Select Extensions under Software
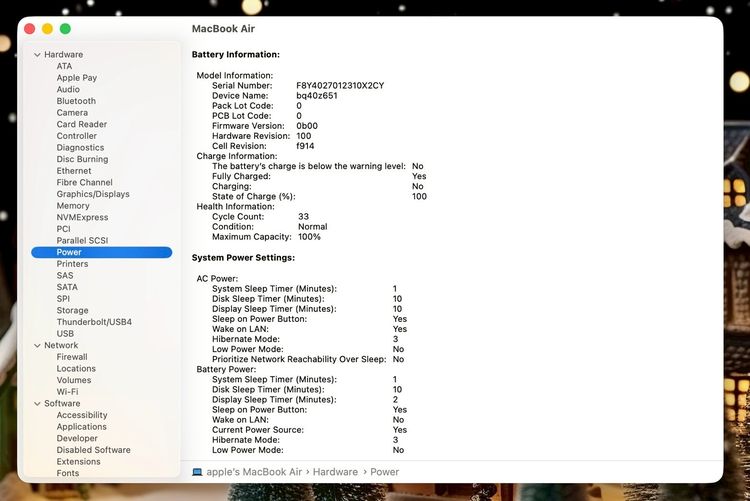The height and width of the screenshot is (501, 750). tap(78, 462)
